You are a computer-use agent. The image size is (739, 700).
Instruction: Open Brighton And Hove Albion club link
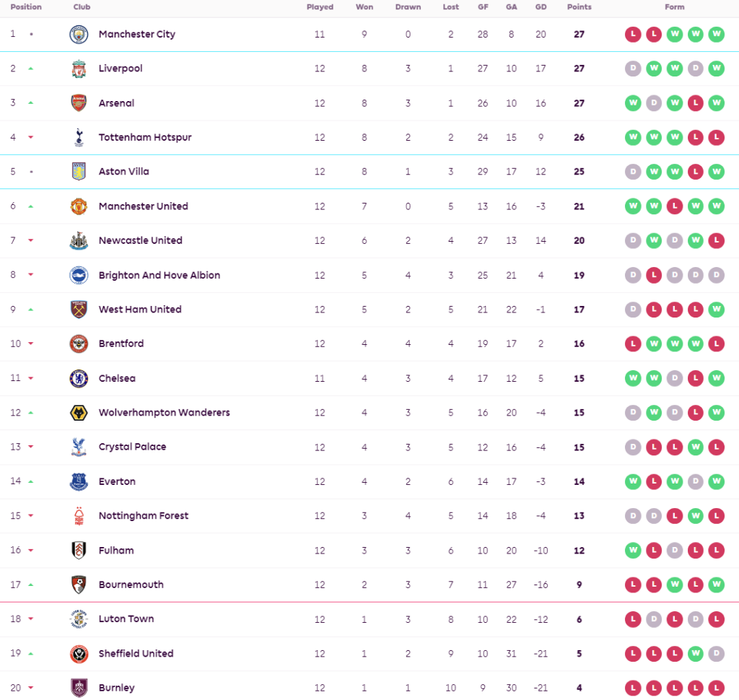159,275
